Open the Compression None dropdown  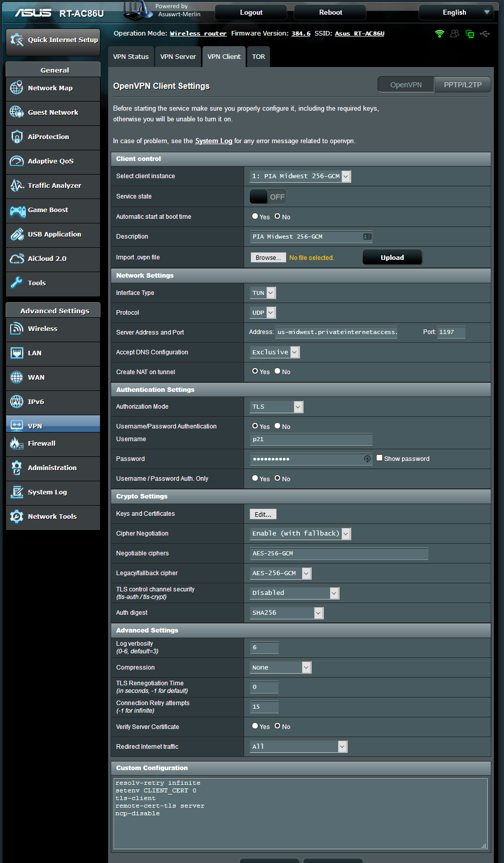click(x=281, y=668)
